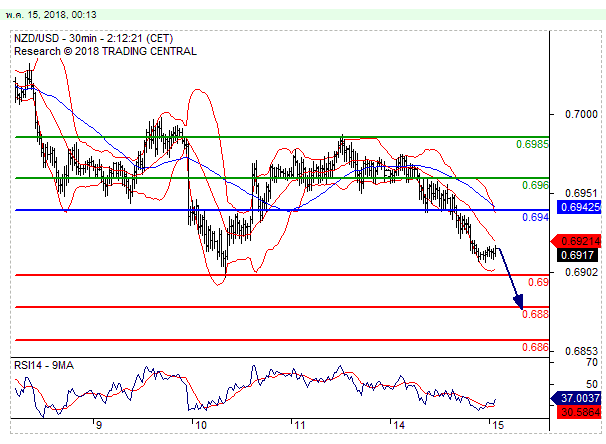Click the 0.6902 price axis label

pos(581,272)
